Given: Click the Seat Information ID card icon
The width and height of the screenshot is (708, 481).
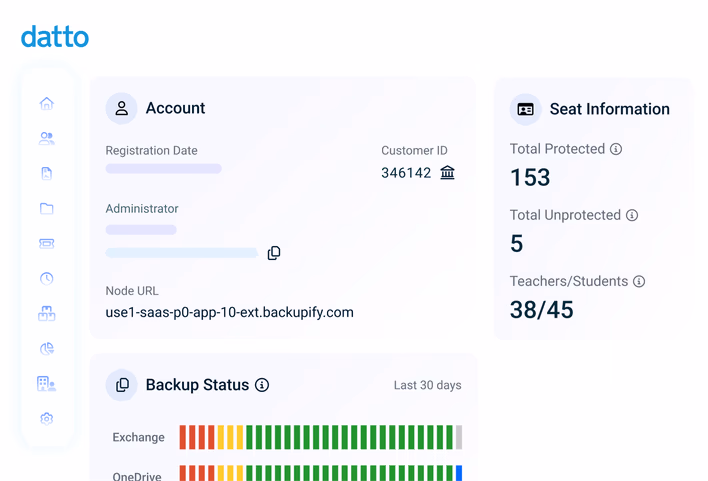Looking at the screenshot, I should point(526,109).
